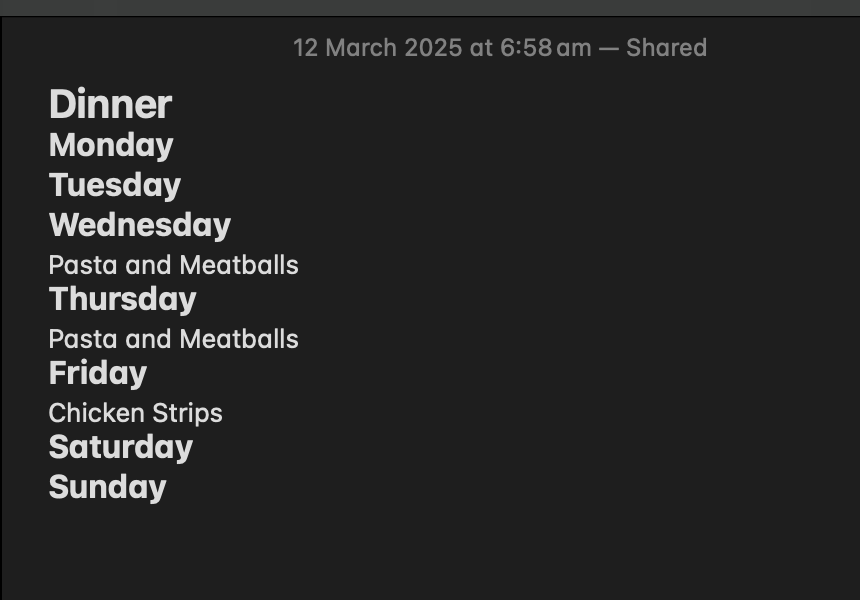860x600 pixels.
Task: Click the Saturday heading
Action: click(121, 448)
